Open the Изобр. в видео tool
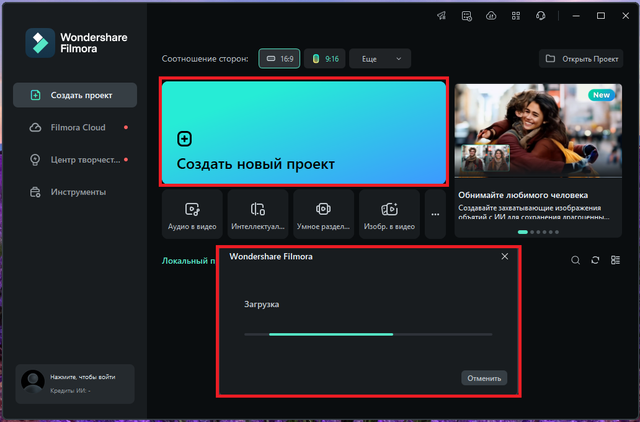 [389, 214]
